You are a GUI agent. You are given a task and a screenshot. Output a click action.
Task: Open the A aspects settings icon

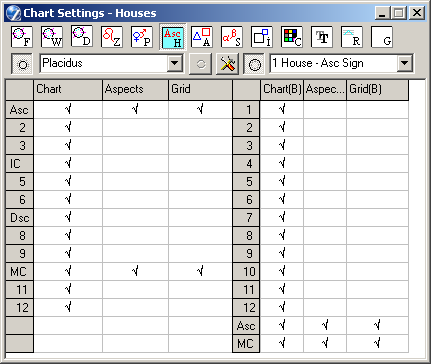[202, 37]
